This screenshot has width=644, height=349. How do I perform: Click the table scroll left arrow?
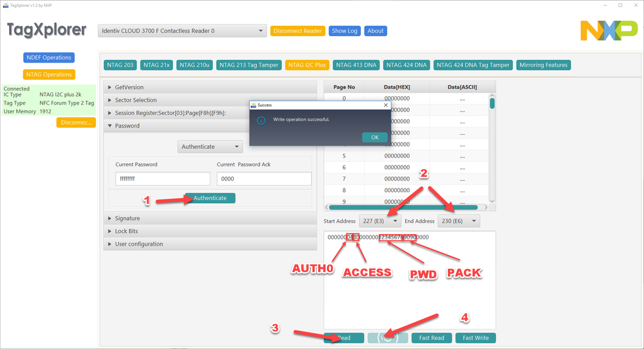click(327, 207)
